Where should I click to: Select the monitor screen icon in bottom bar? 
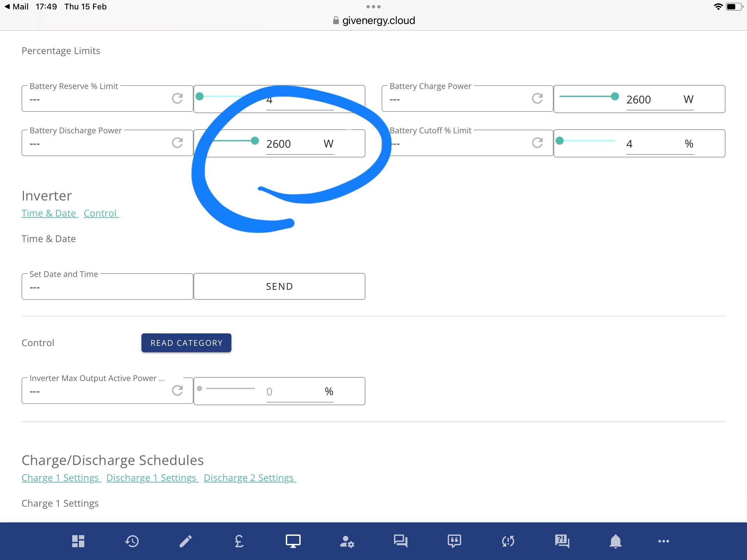tap(293, 541)
